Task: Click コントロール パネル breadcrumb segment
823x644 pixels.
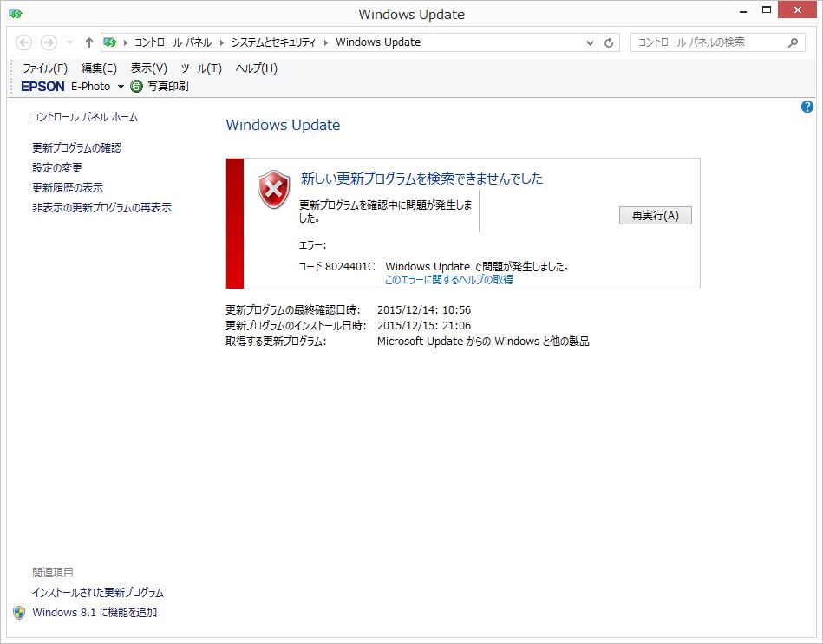Action: tap(173, 42)
